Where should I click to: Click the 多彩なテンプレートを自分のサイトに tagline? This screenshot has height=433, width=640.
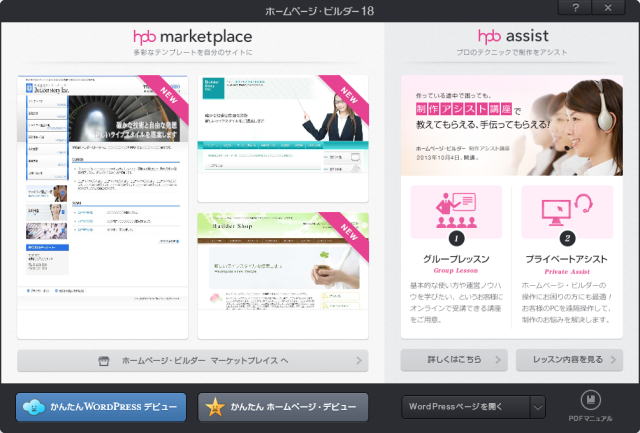tap(193, 53)
